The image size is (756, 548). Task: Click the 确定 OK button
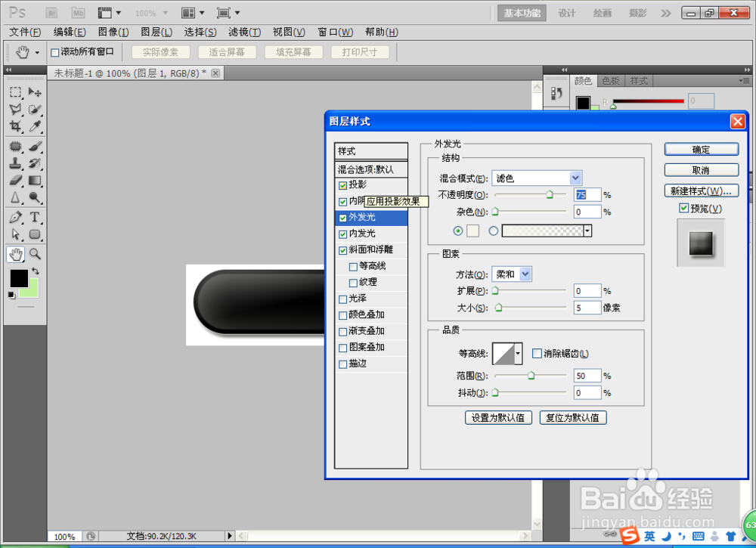click(701, 150)
